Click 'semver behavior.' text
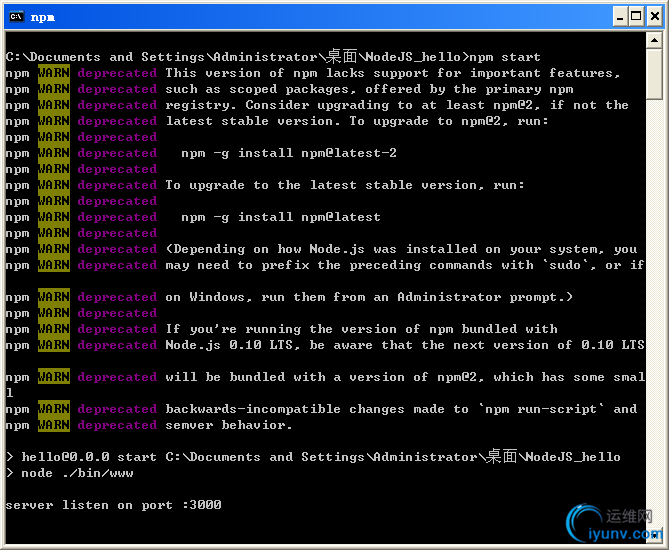669x550 pixels. 229,425
